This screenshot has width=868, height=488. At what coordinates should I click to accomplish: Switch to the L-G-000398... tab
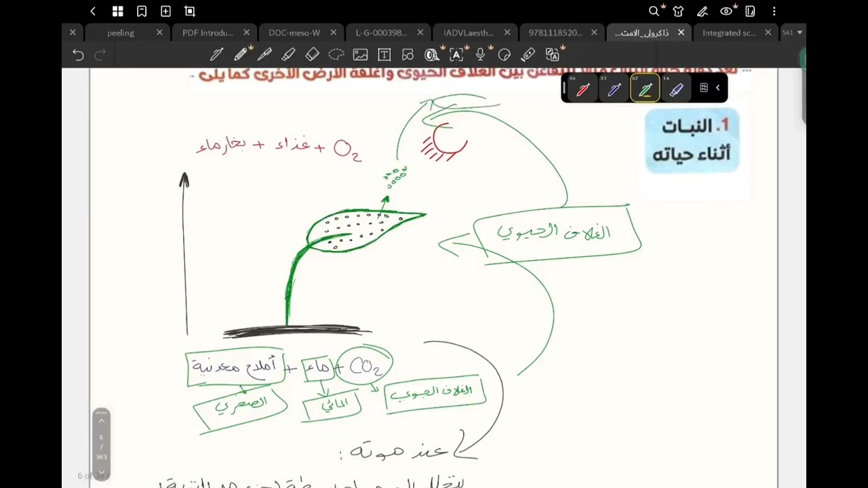pyautogui.click(x=381, y=33)
